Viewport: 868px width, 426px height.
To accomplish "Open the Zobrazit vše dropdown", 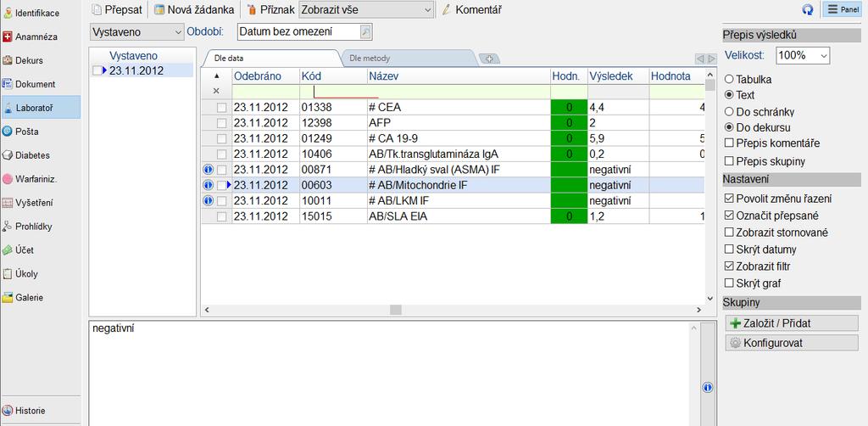I will click(x=366, y=9).
